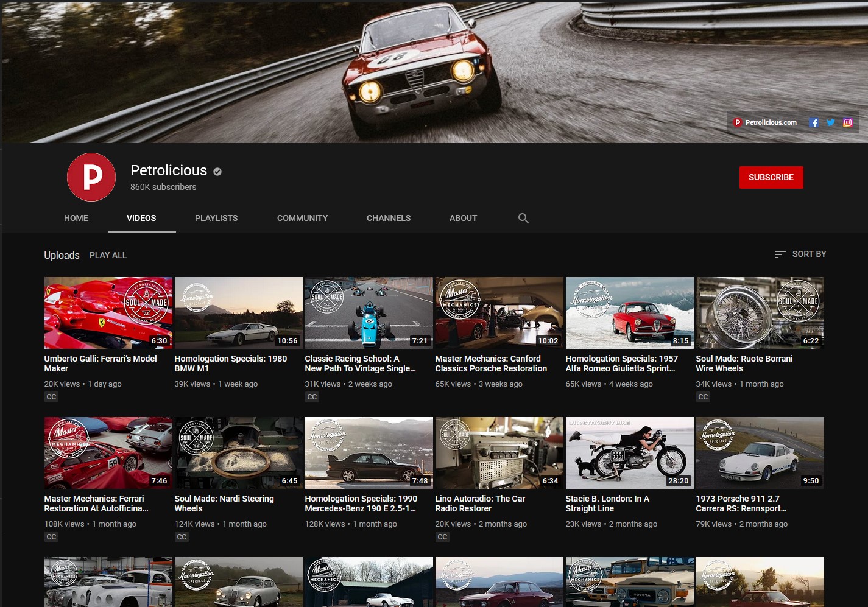Open the Instagram icon link in banner
This screenshot has width=868, height=607.
click(847, 122)
